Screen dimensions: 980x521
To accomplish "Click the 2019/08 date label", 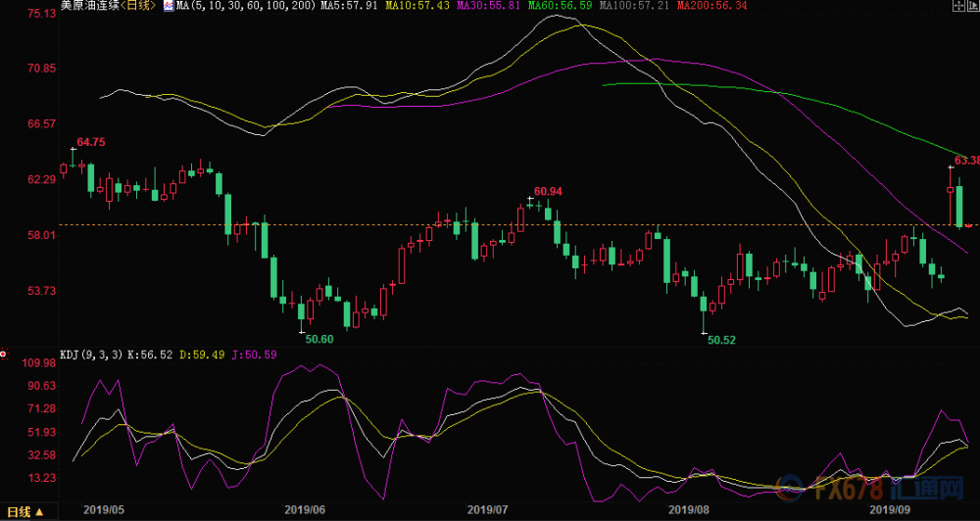I will pos(688,510).
